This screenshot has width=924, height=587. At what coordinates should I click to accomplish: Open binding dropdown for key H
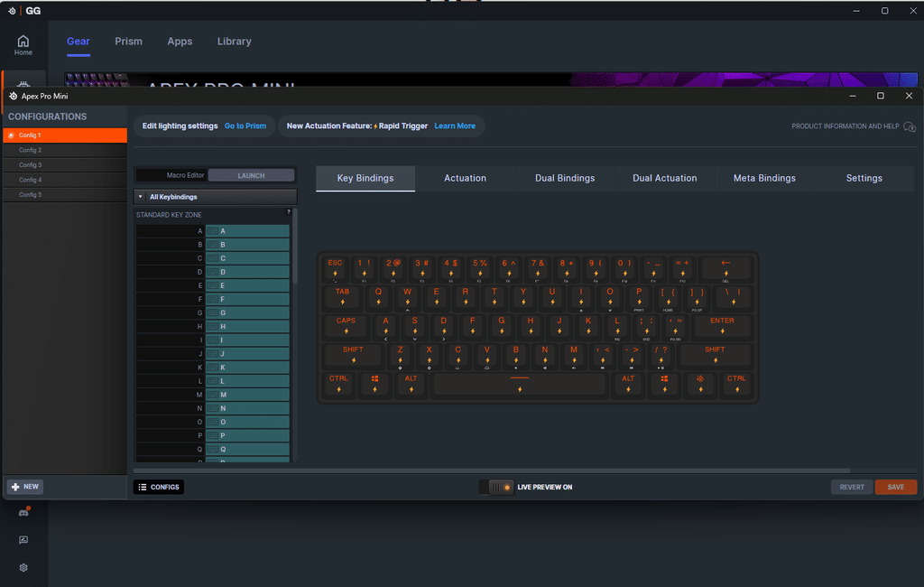click(247, 327)
